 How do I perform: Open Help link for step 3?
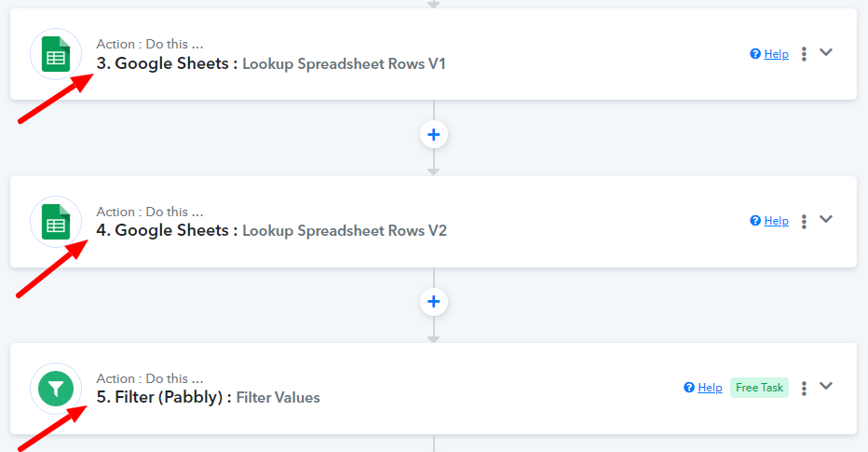[x=776, y=54]
